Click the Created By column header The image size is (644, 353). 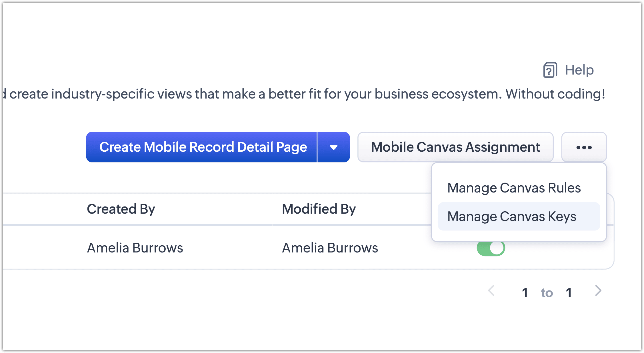point(121,209)
